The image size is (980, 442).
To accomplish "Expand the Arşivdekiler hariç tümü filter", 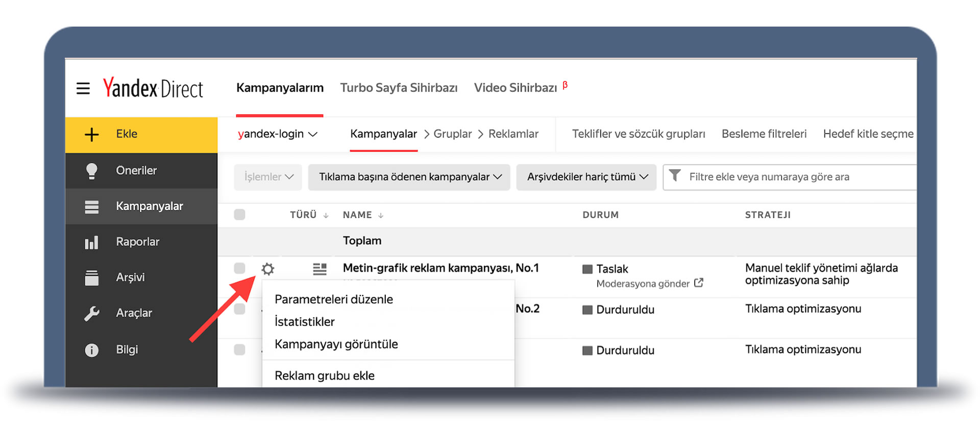I will (586, 177).
